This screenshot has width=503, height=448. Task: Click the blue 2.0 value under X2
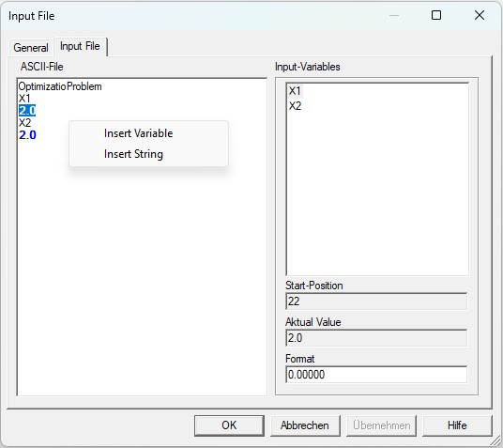coord(27,135)
